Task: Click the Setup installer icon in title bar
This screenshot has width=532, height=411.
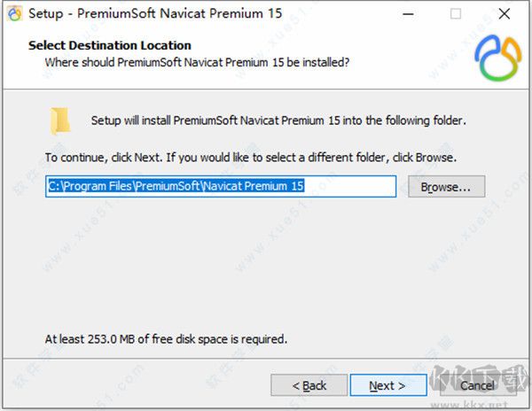Action: (14, 14)
